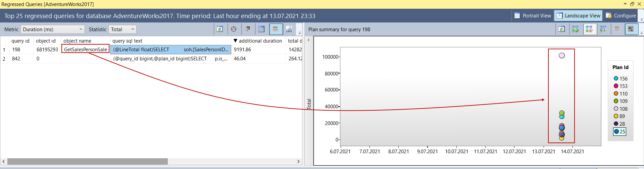Track the selected query

pyautogui.click(x=234, y=29)
